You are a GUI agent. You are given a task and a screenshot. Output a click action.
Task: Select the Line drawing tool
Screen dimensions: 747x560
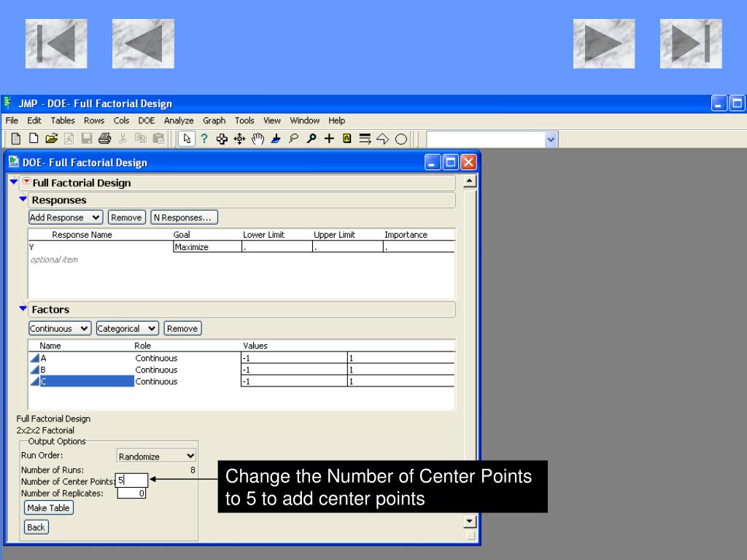point(365,139)
